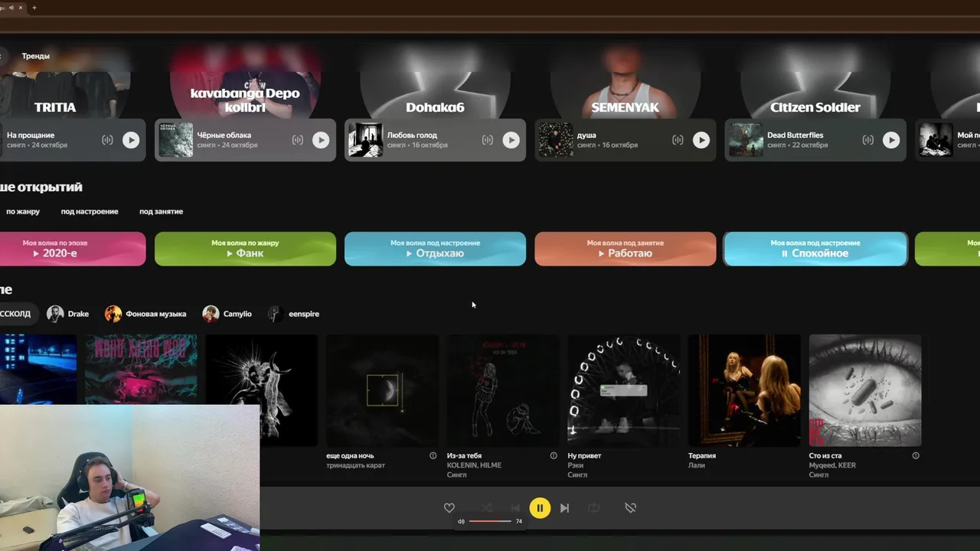Pause playback with the yellow button

click(540, 508)
